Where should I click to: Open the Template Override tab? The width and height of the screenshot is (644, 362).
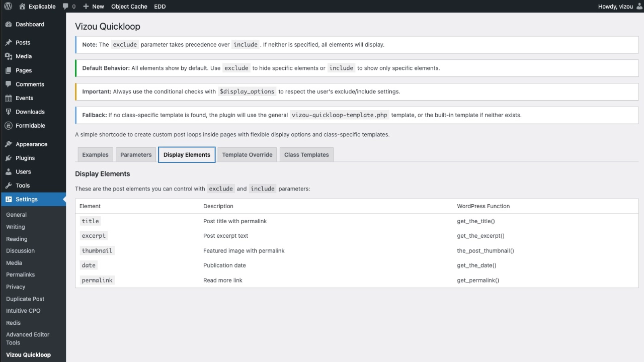[247, 155]
